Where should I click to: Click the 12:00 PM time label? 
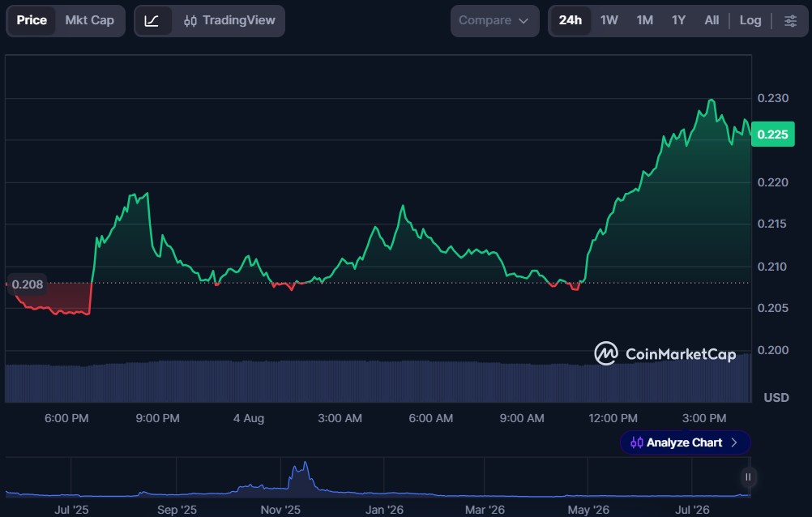pyautogui.click(x=613, y=418)
